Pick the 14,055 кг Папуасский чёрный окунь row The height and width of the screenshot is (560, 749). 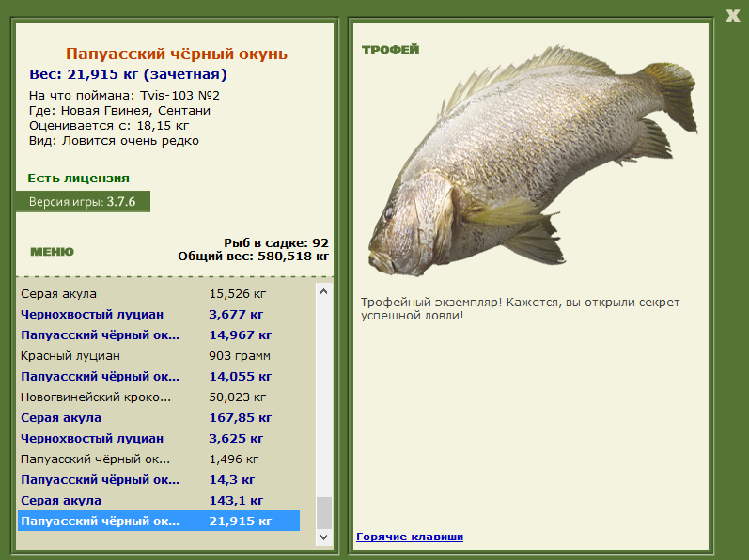click(x=141, y=377)
